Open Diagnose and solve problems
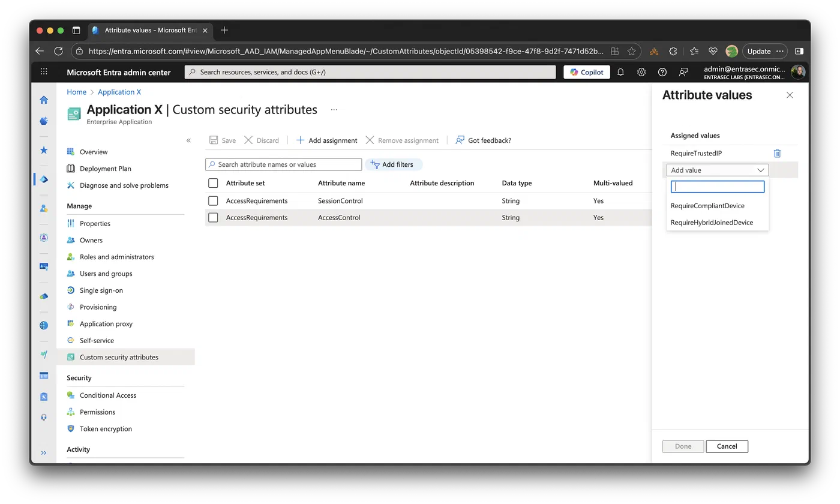Image resolution: width=840 pixels, height=504 pixels. tap(124, 185)
